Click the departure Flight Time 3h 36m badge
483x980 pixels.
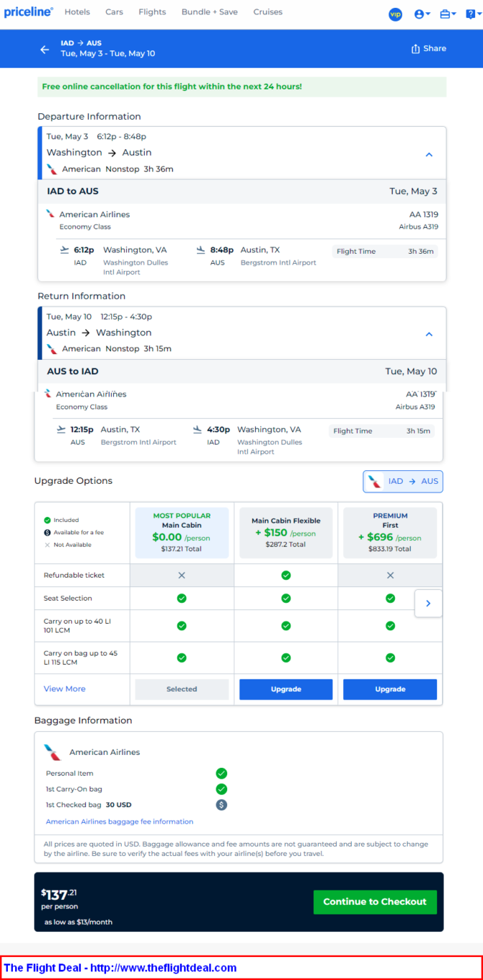pos(385,252)
